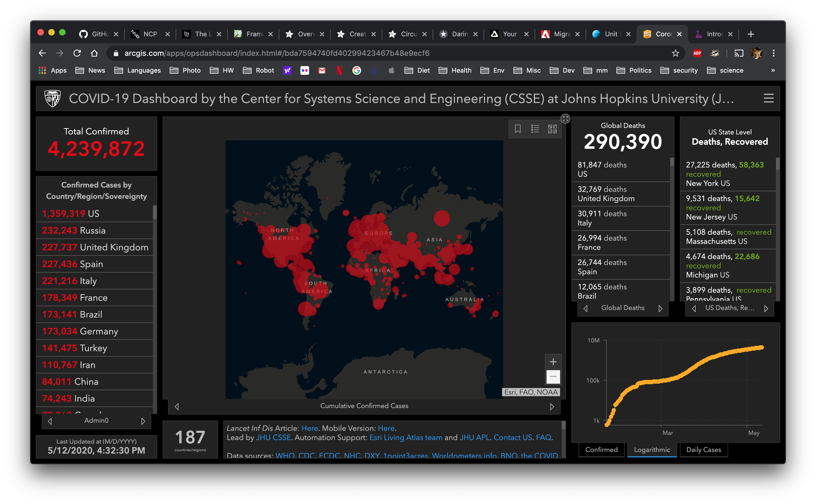Close the Coronavirus dashboard tab
The height and width of the screenshot is (504, 816).
click(x=679, y=34)
